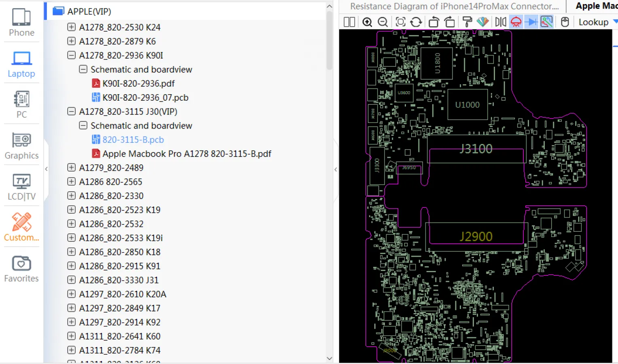The width and height of the screenshot is (618, 364).
Task: Collapse J30 Schematic and boardview folder
Action: tap(83, 125)
